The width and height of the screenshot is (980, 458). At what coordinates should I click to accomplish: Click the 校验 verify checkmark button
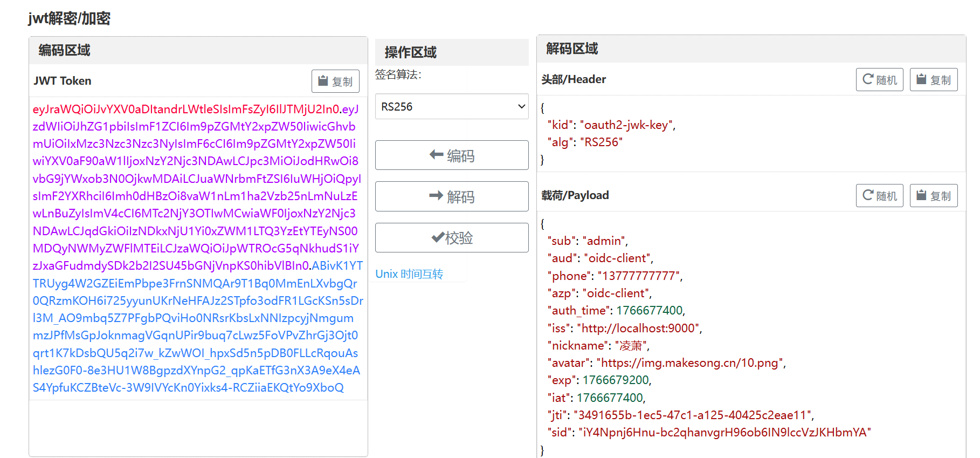(x=452, y=238)
